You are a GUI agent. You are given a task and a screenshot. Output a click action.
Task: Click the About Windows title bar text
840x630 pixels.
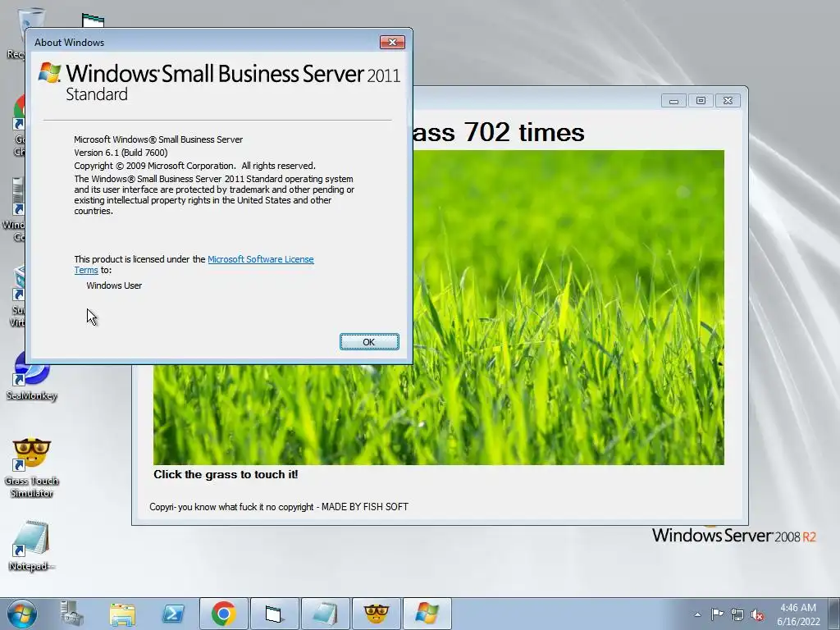point(69,43)
